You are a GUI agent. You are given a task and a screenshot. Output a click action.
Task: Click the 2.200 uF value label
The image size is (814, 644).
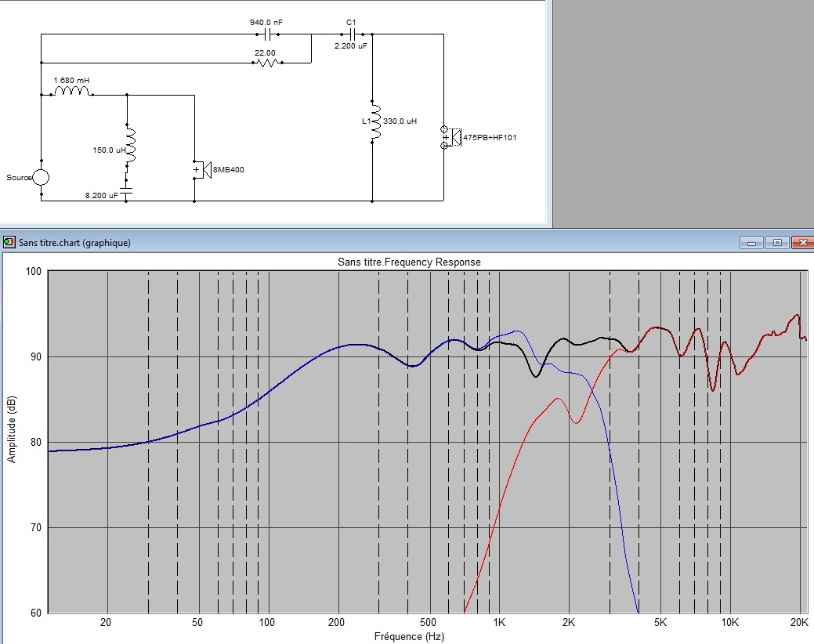click(x=350, y=47)
